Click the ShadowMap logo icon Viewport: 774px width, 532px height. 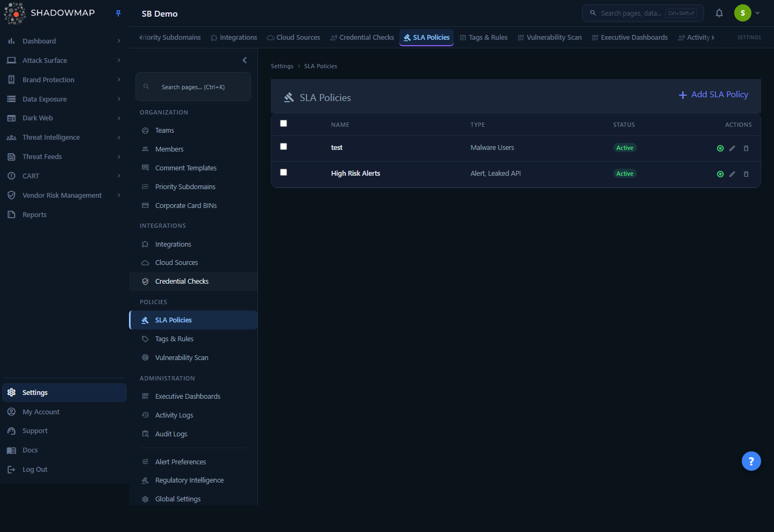pyautogui.click(x=15, y=13)
